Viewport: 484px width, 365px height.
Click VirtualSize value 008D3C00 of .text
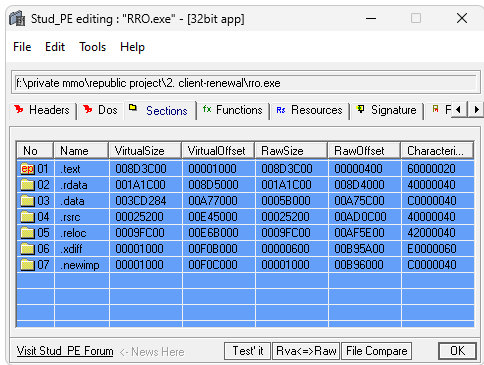141,169
